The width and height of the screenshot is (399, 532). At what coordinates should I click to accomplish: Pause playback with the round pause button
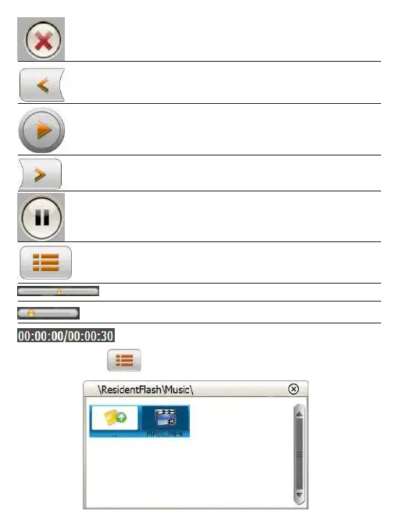(x=41, y=217)
